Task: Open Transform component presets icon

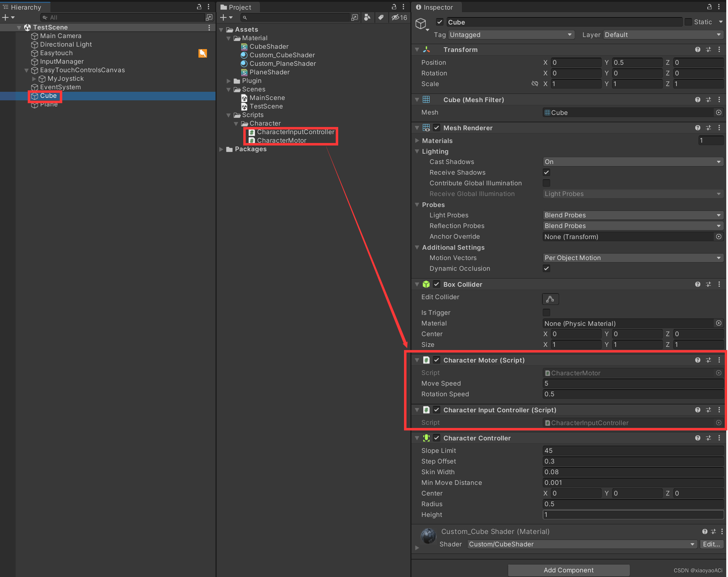Action: click(x=708, y=50)
